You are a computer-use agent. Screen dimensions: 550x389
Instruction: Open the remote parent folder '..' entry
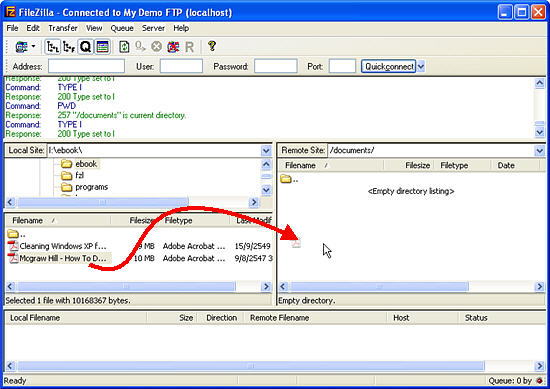pyautogui.click(x=289, y=179)
